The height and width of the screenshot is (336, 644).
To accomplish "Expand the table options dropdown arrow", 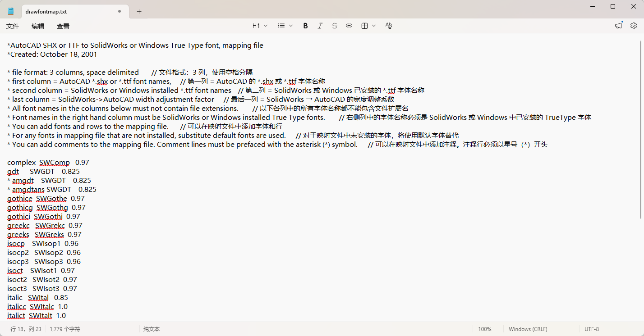I will [x=374, y=26].
